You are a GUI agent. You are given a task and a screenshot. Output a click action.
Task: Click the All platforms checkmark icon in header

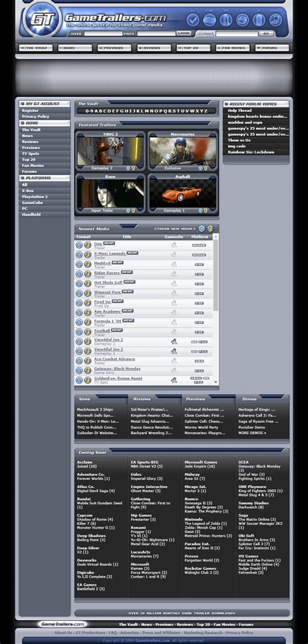pyautogui.click(x=193, y=20)
